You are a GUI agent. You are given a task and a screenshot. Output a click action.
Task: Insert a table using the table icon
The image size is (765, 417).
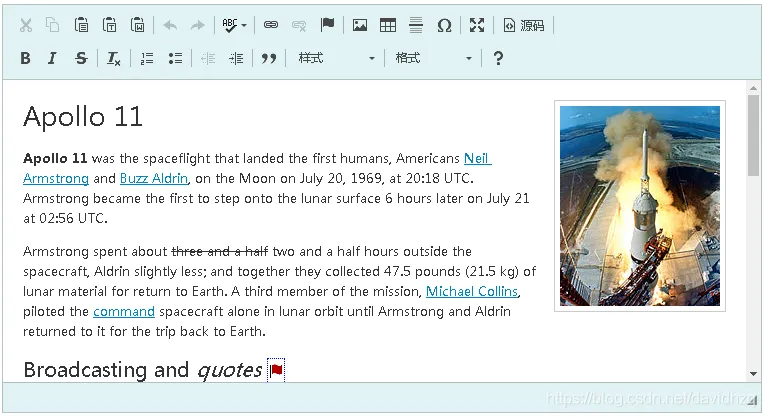(388, 25)
